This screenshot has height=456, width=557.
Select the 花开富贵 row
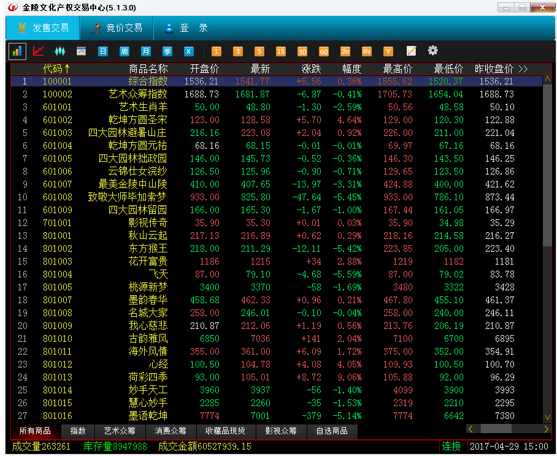click(x=276, y=262)
